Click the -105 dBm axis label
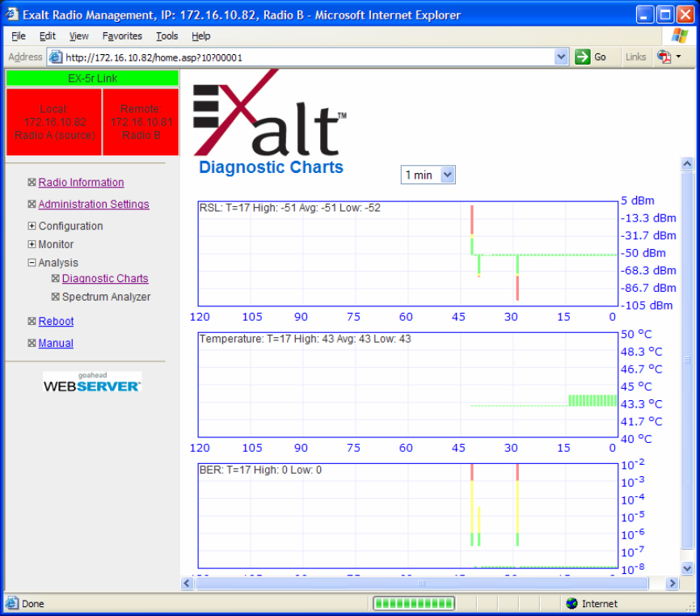The image size is (700, 616). (x=647, y=306)
